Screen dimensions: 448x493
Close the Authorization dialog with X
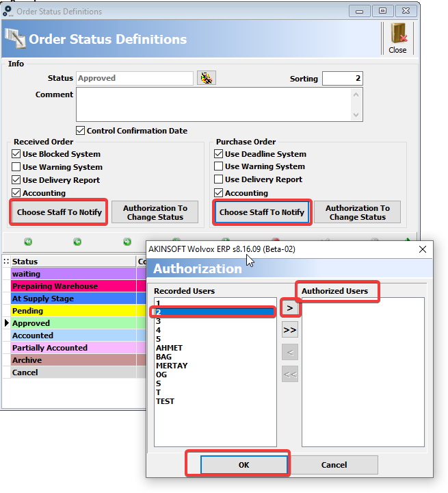pos(423,249)
